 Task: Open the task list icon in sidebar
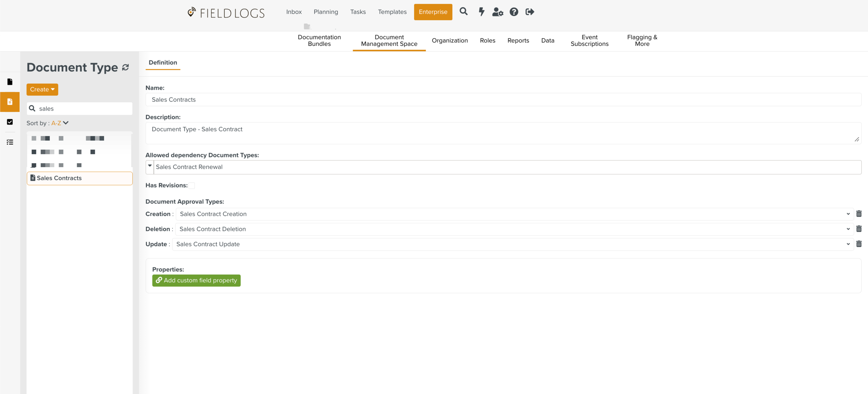click(x=10, y=142)
